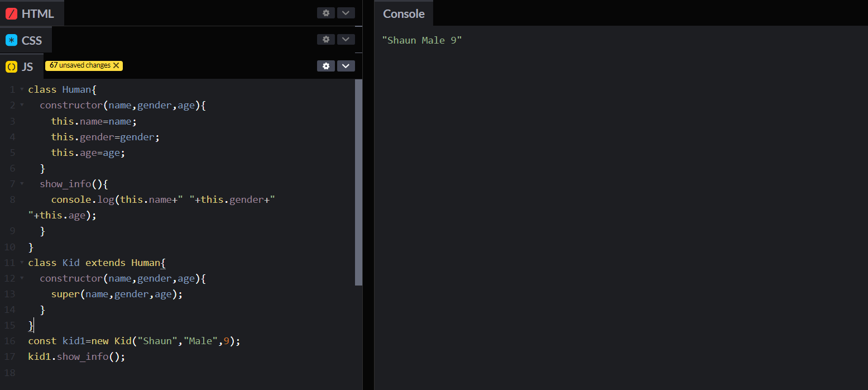Viewport: 868px width, 390px height.
Task: Open CSS panel settings gear
Action: coord(326,39)
